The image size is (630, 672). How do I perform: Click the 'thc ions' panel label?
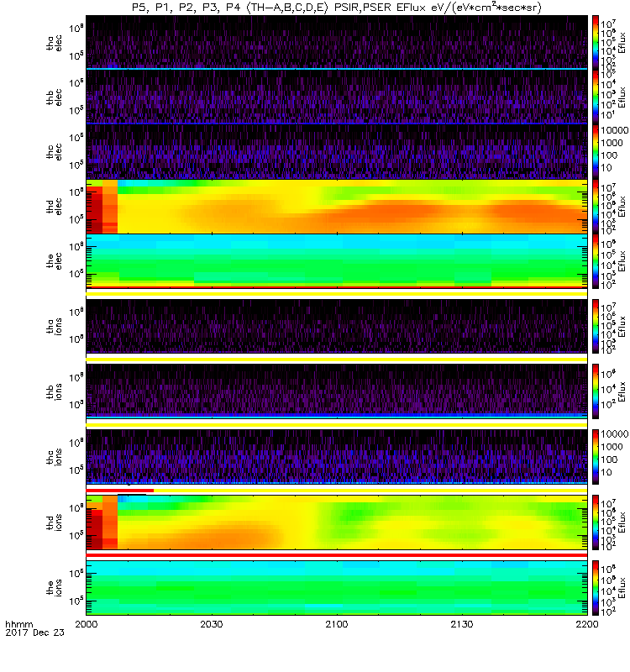point(54,457)
